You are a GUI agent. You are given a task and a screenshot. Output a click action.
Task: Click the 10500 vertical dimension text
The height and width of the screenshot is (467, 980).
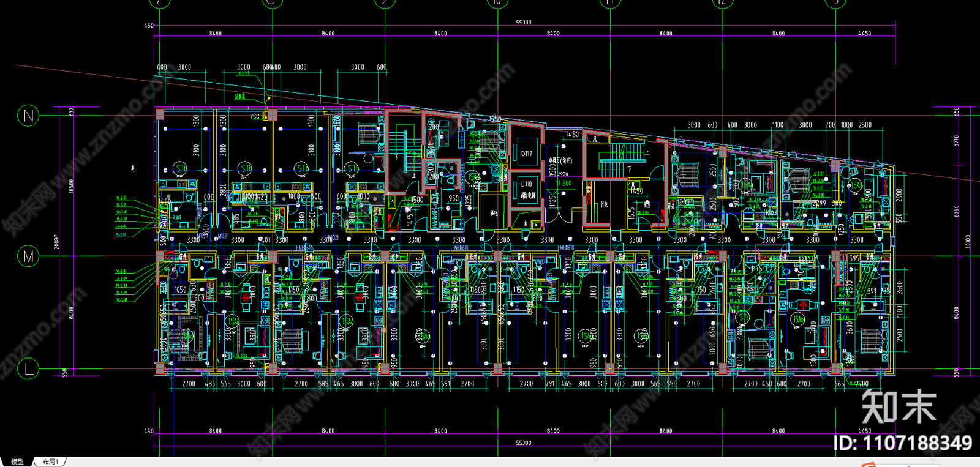(72, 186)
